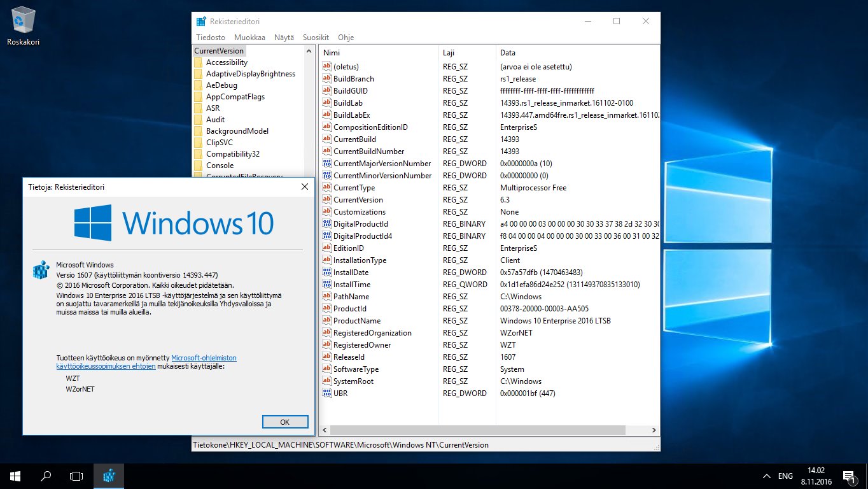Open Task View on the taskbar
Image resolution: width=868 pixels, height=489 pixels.
tap(76, 476)
